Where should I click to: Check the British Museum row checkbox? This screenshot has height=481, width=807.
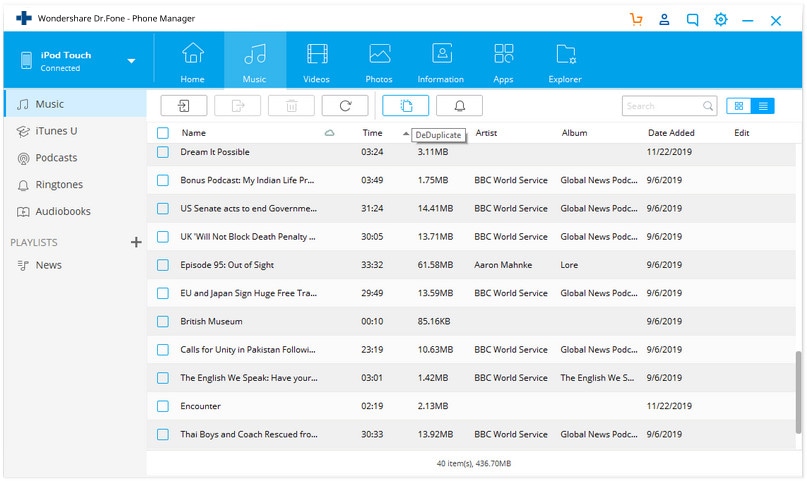pos(163,322)
